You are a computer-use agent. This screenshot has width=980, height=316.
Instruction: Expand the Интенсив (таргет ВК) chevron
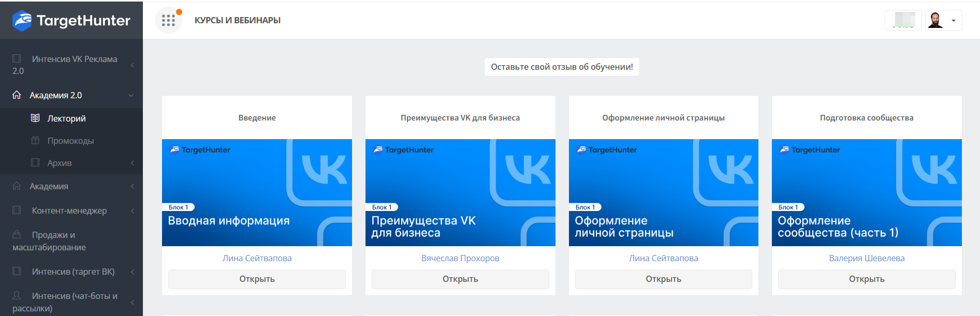[x=132, y=272]
